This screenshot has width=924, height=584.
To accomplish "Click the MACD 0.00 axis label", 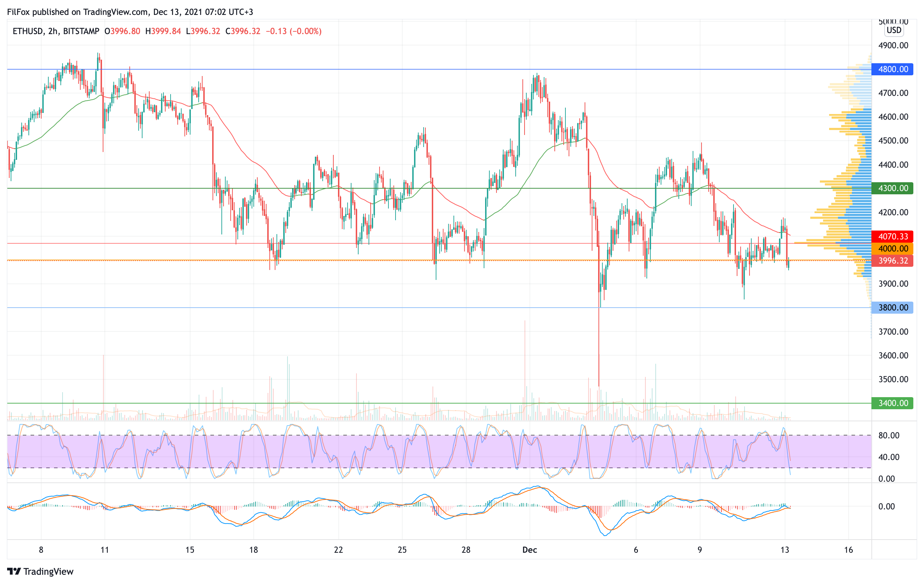I will click(x=886, y=507).
